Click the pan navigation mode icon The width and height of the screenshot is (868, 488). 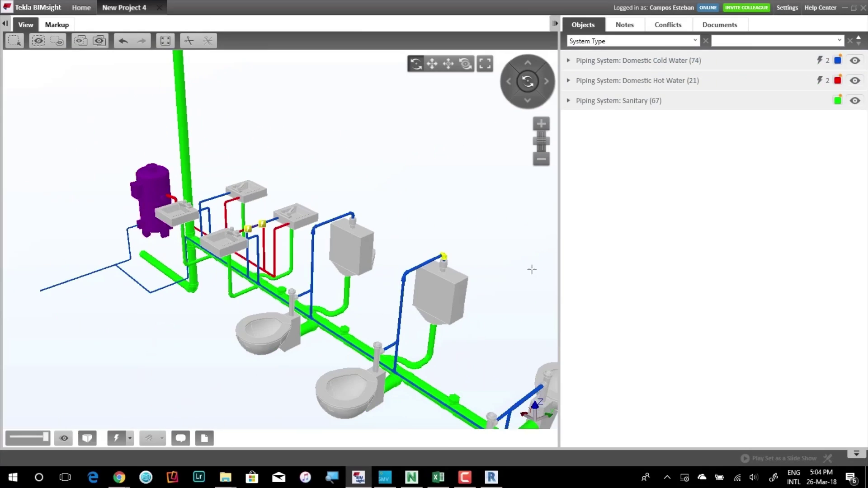432,64
